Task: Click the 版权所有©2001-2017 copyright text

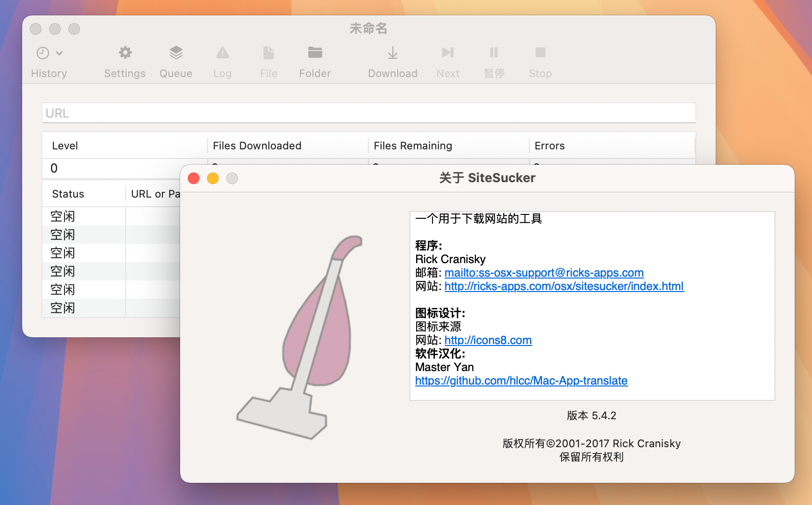Action: click(591, 443)
